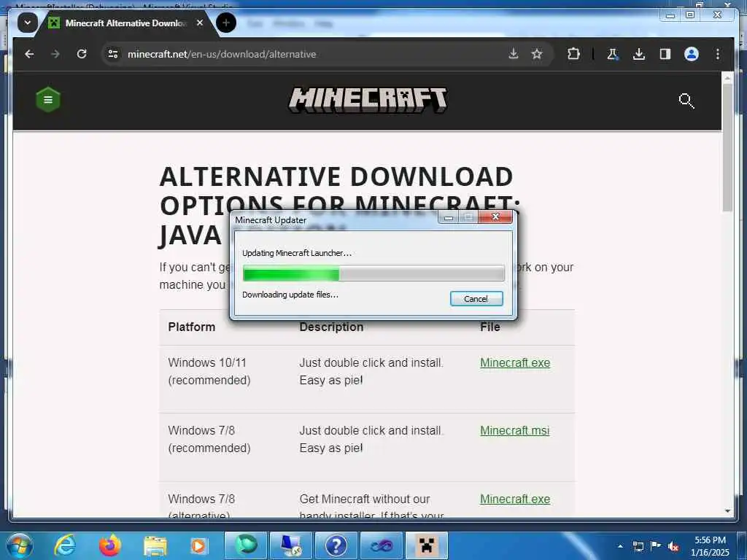Click the address bar URL
Screen dimensions: 747x560
click(x=222, y=54)
